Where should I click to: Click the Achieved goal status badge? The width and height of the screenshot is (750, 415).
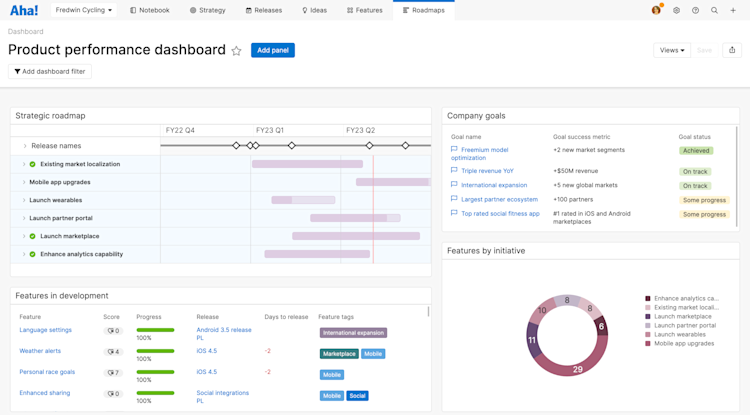click(696, 151)
